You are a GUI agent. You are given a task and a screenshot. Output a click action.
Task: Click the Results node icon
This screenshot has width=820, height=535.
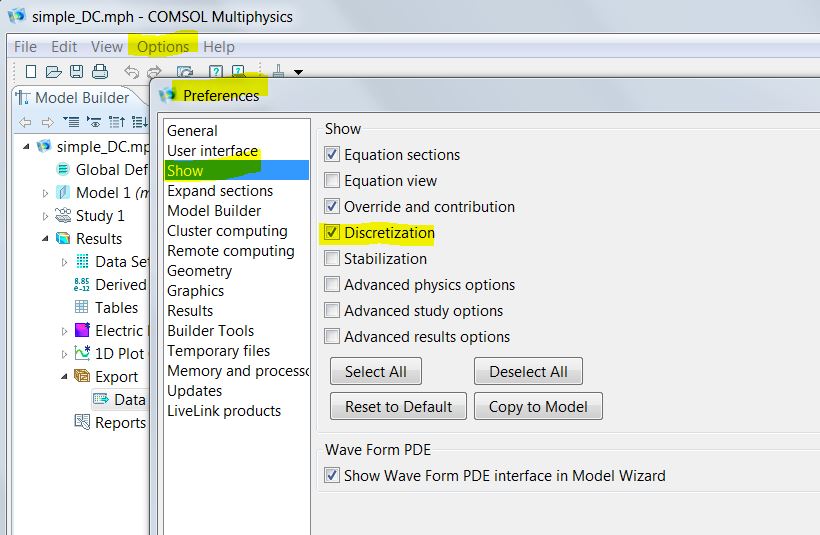click(x=63, y=238)
